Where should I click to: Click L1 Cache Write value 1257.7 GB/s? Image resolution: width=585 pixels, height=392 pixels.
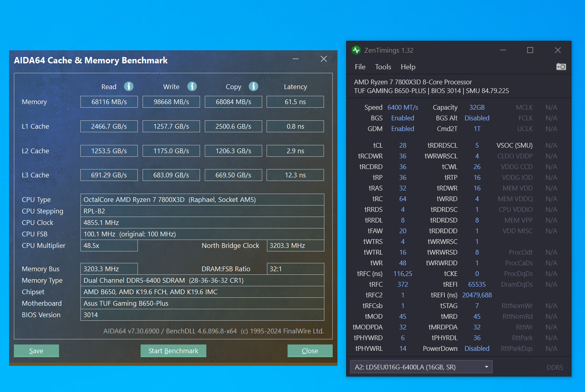click(x=171, y=126)
